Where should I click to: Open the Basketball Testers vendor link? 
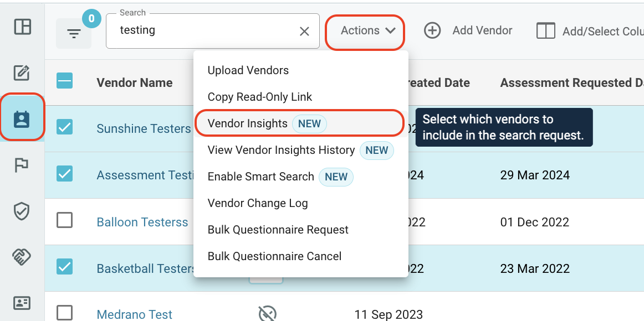[x=145, y=268]
